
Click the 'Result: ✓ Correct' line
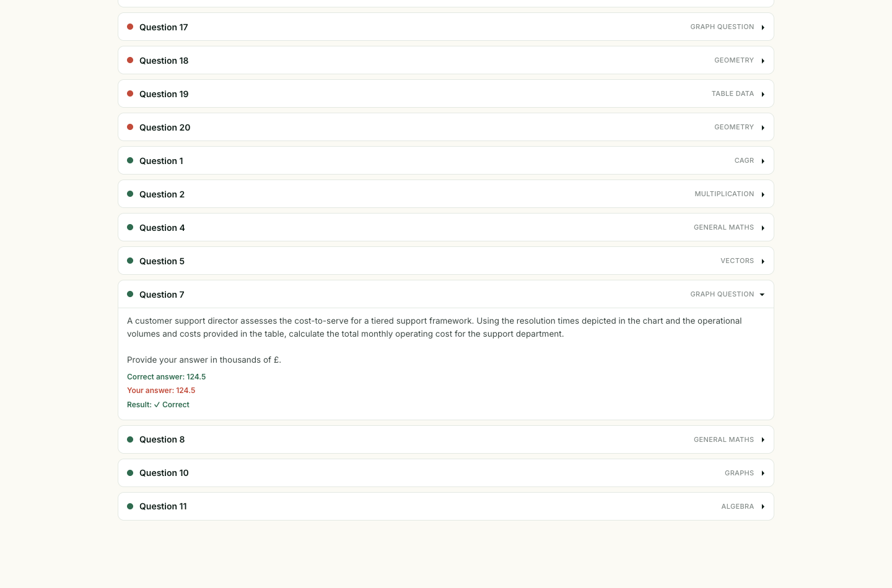pos(158,404)
